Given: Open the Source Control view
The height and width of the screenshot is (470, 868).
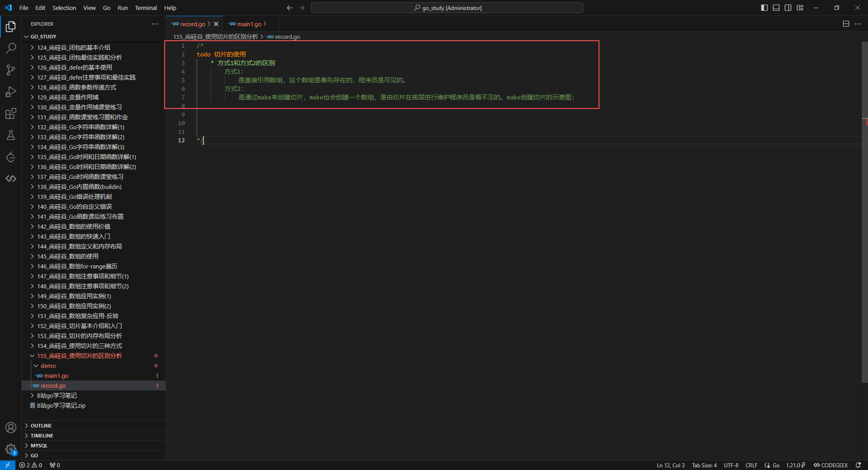Looking at the screenshot, I should [11, 70].
